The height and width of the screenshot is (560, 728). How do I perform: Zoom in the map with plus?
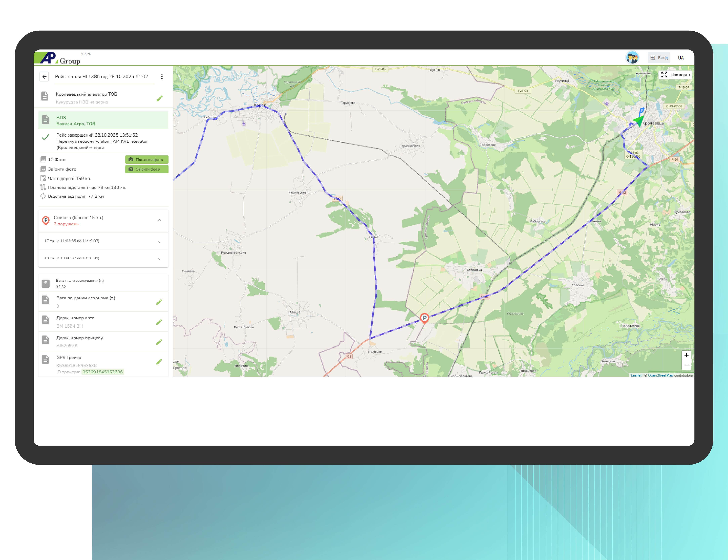[686, 355]
